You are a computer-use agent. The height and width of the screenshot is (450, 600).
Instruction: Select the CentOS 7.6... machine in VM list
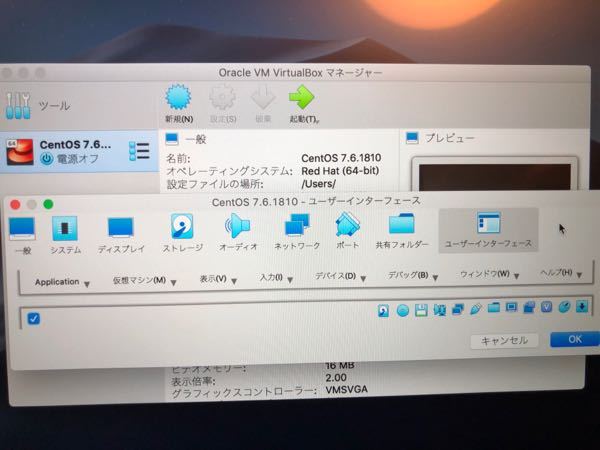(79, 152)
